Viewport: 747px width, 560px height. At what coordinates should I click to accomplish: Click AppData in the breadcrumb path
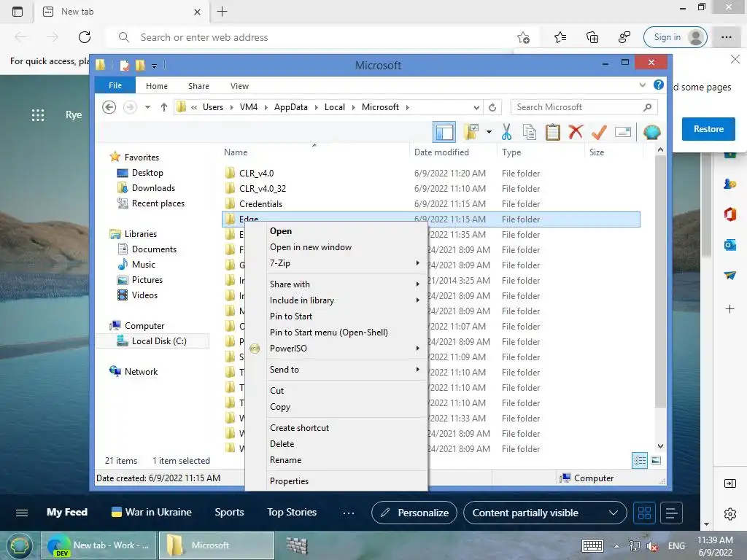tap(290, 107)
